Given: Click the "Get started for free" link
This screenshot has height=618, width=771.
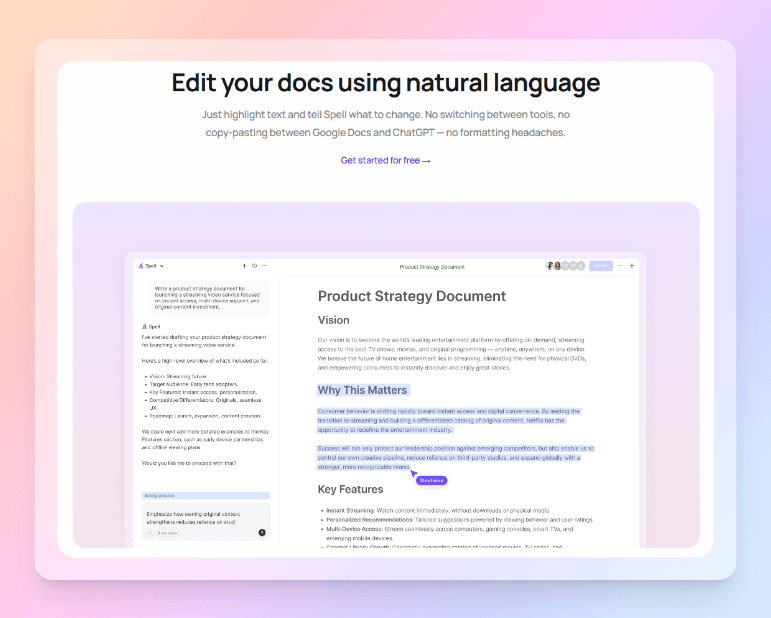Looking at the screenshot, I should [386, 160].
